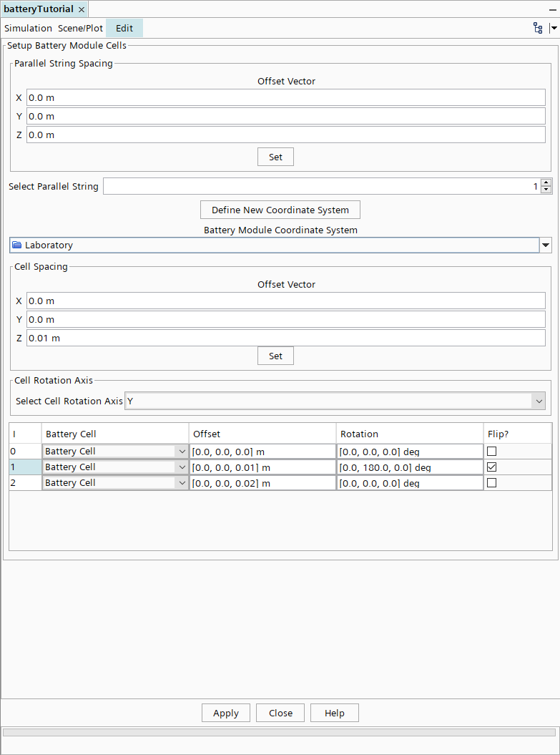Open the Scene/Plot menu

click(x=80, y=28)
